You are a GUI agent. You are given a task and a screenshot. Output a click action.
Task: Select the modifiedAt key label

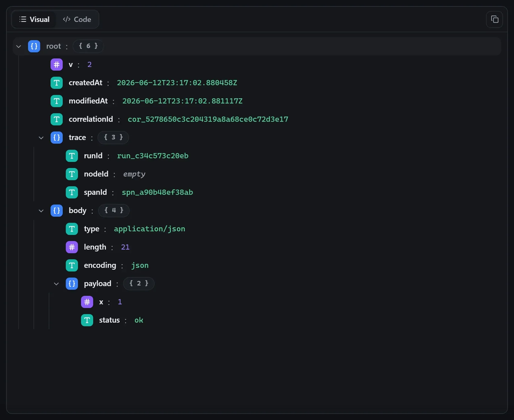pyautogui.click(x=88, y=101)
